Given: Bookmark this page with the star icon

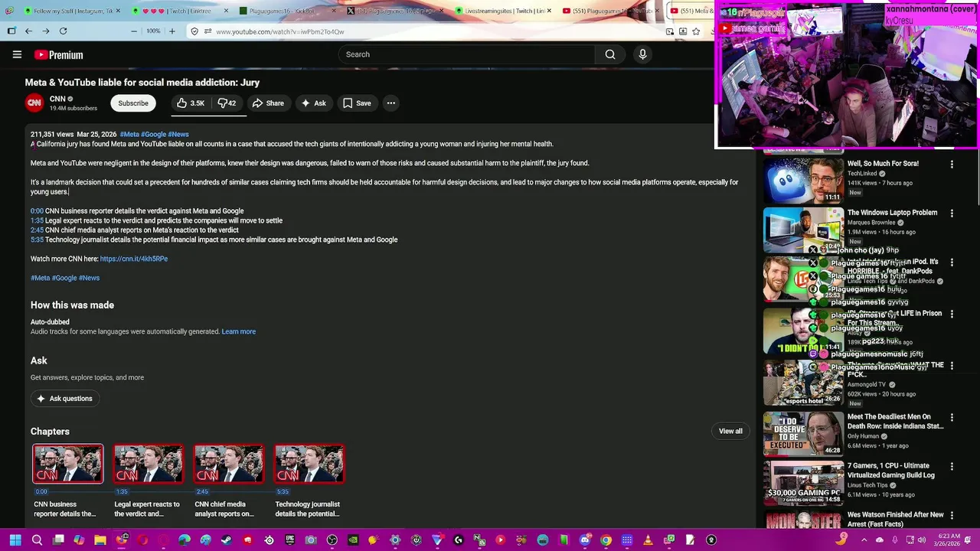Looking at the screenshot, I should coord(696,31).
